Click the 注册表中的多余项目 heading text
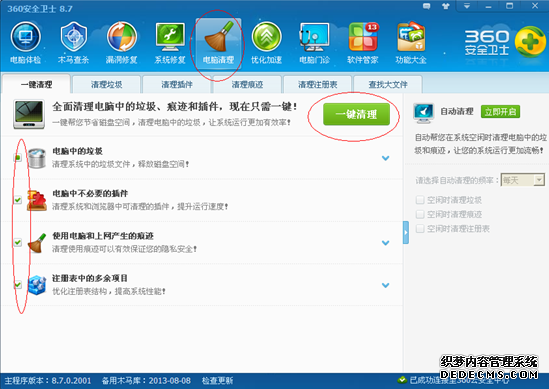The image size is (549, 389). [x=90, y=278]
